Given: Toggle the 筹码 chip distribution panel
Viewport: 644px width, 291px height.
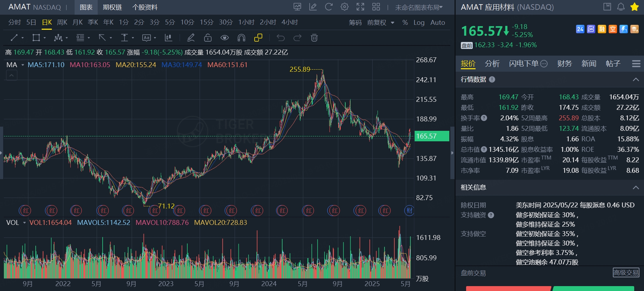Looking at the screenshot, I should [355, 22].
